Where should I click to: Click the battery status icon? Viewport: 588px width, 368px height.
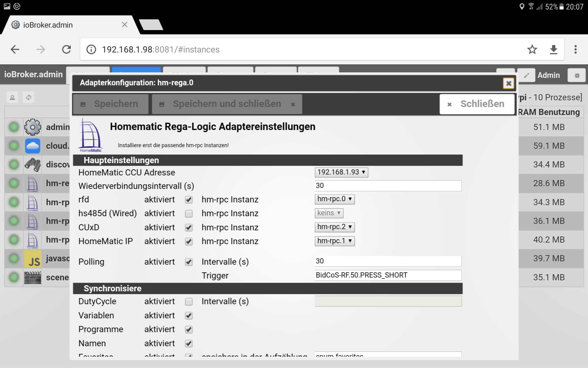coord(561,7)
